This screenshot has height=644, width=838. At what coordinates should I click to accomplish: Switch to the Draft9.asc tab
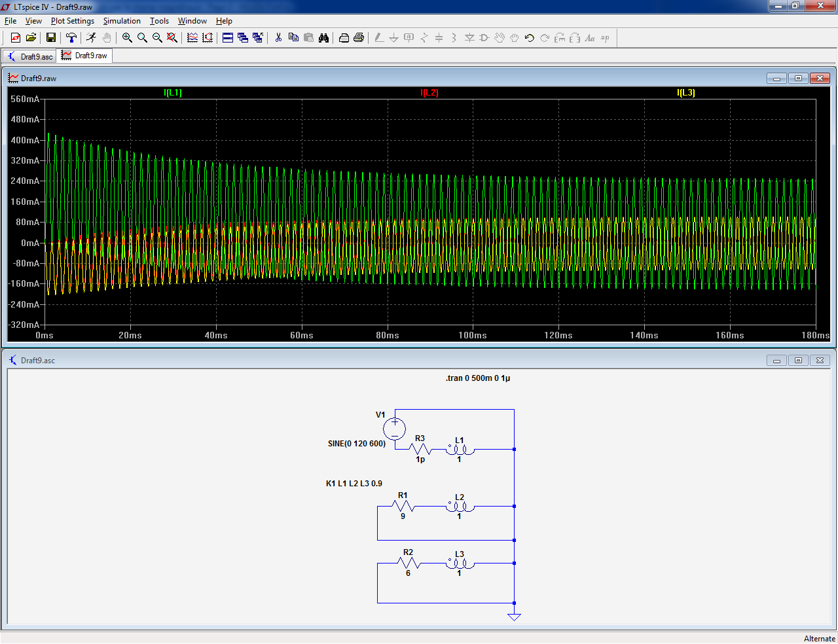[30, 56]
